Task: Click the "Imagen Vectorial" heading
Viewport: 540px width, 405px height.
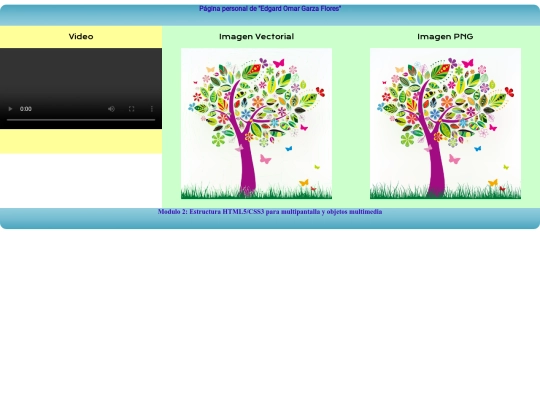Action: pos(257,37)
